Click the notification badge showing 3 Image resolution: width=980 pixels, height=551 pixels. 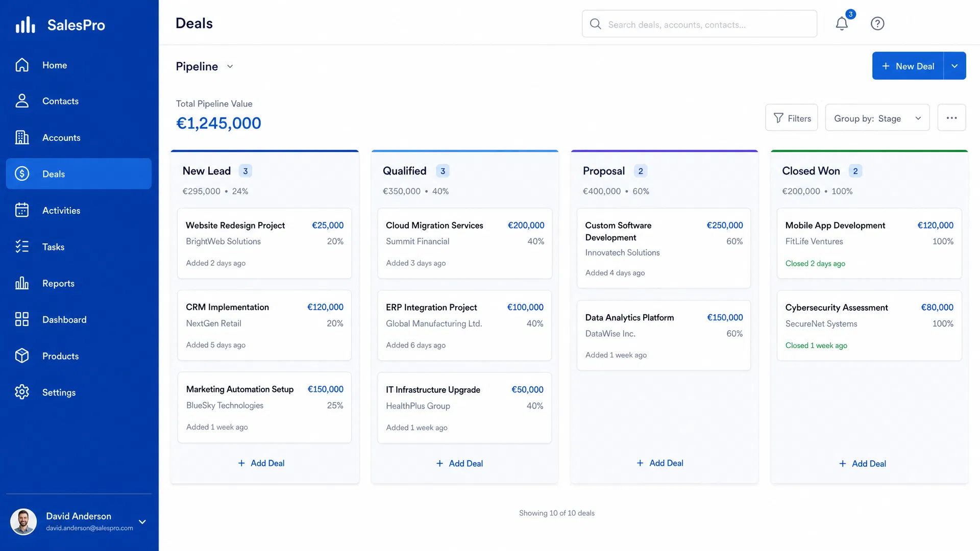click(850, 14)
